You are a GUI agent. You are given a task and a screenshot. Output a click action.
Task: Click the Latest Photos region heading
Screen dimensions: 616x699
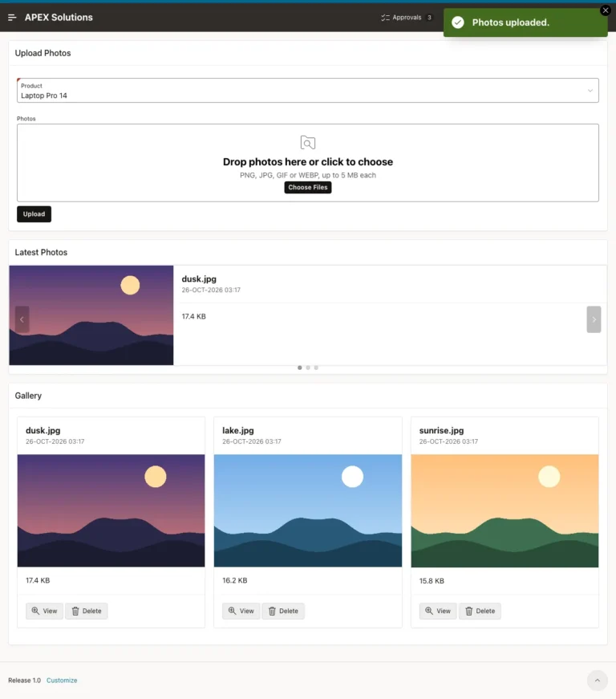tap(41, 252)
